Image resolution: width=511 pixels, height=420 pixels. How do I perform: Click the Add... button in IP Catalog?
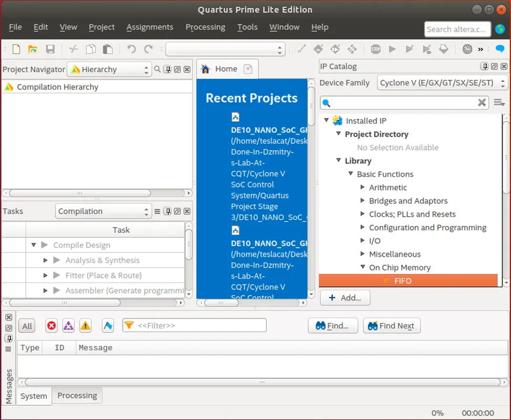point(345,298)
